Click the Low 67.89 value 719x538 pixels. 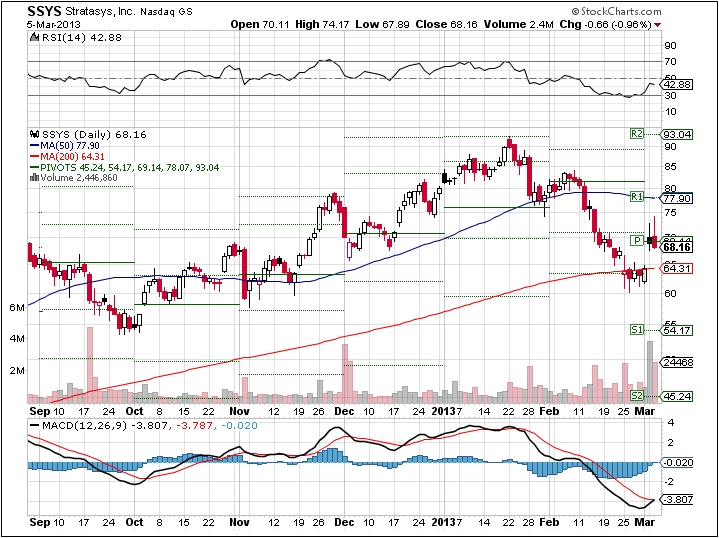[384, 24]
